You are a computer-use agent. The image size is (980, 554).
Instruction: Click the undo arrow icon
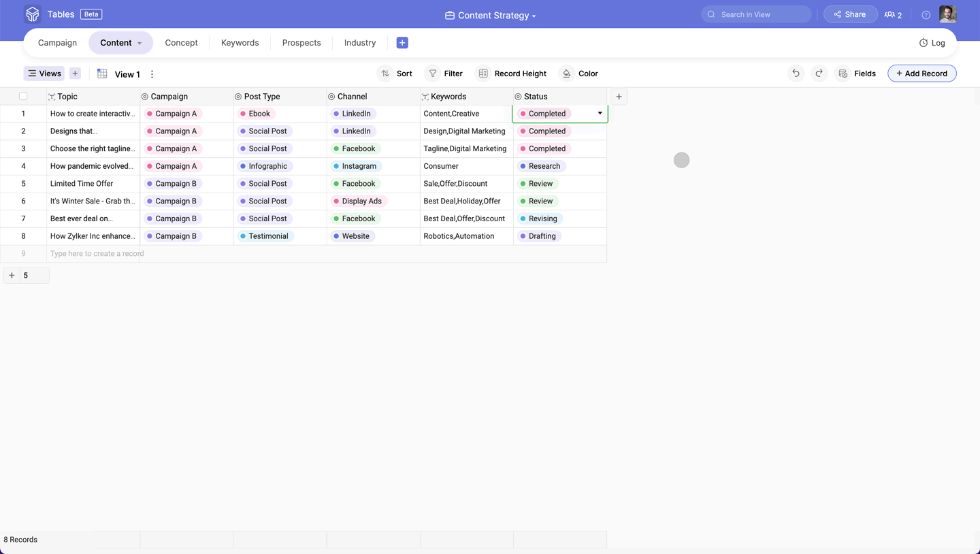pyautogui.click(x=796, y=74)
